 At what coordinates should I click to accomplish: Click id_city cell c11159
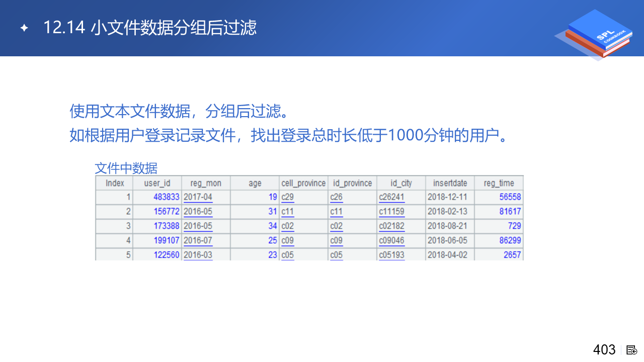click(x=401, y=212)
